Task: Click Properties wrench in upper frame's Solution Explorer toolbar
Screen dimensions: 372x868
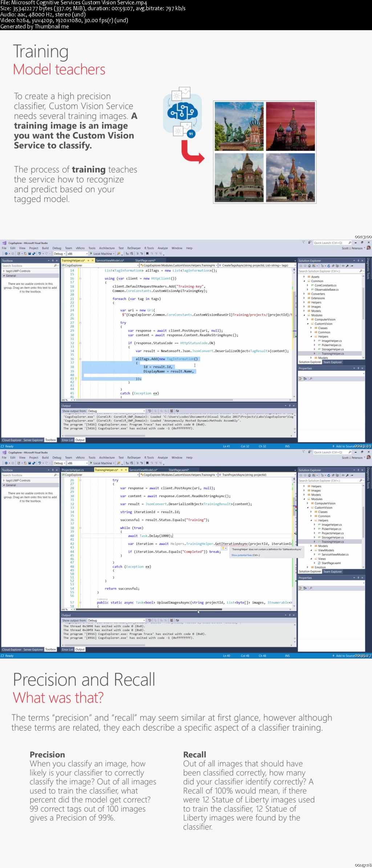Action: pyautogui.click(x=347, y=266)
